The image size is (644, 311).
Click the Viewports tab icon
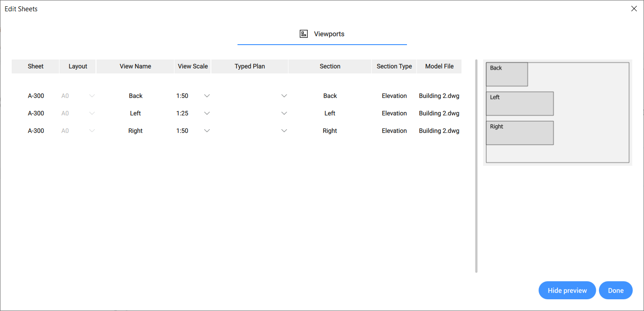coord(304,34)
